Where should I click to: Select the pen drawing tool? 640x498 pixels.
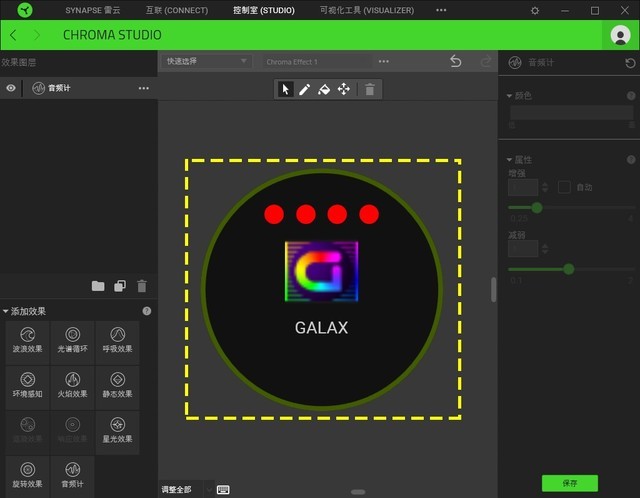[304, 89]
